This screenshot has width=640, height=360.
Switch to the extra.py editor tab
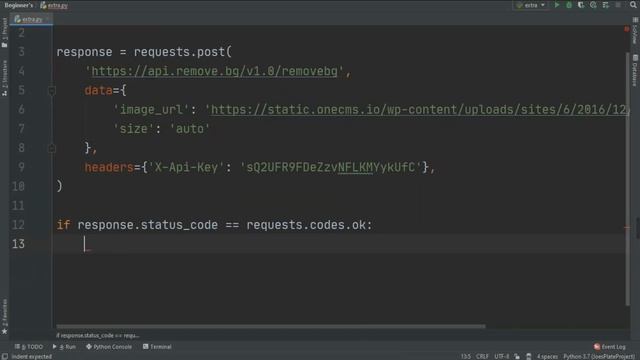[31, 19]
